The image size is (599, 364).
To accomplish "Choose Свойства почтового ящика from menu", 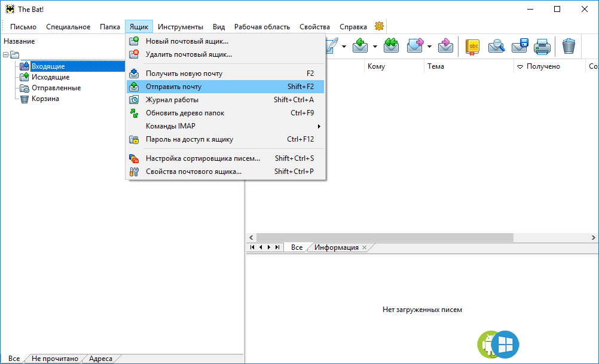I will tap(194, 172).
